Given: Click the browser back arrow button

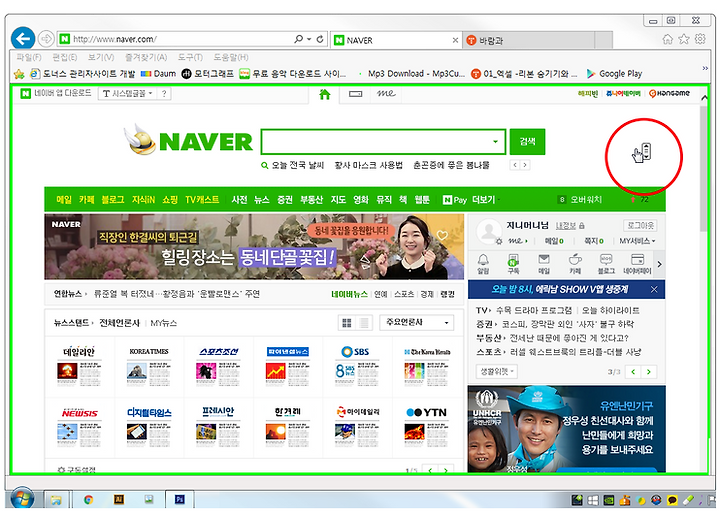Looking at the screenshot, I should (23, 39).
